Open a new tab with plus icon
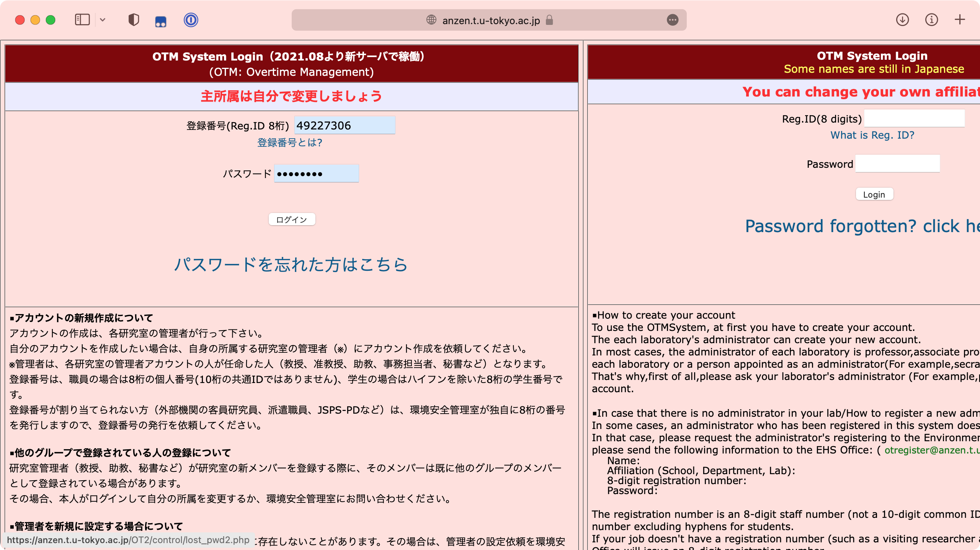 coord(960,20)
